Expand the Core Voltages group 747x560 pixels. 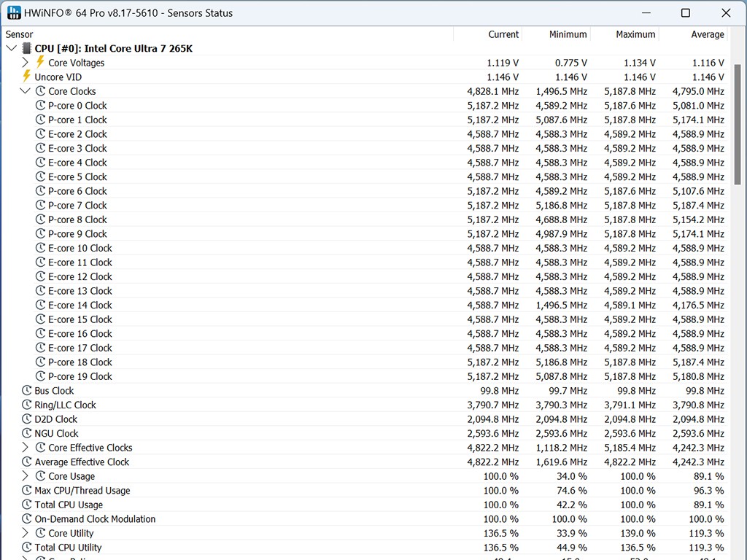pos(25,63)
